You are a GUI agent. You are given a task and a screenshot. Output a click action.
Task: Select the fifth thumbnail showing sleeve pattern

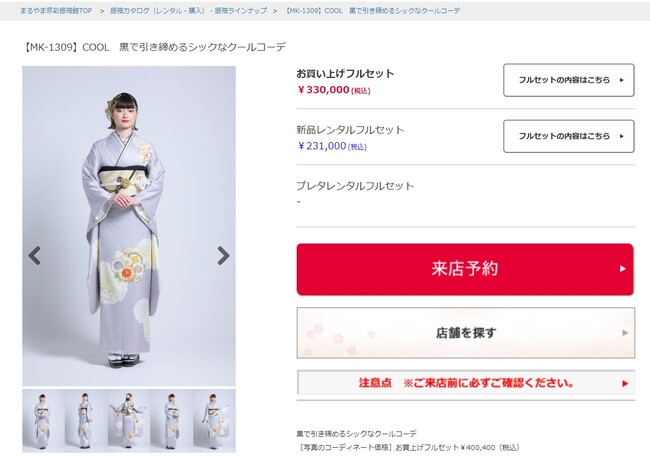point(214,421)
